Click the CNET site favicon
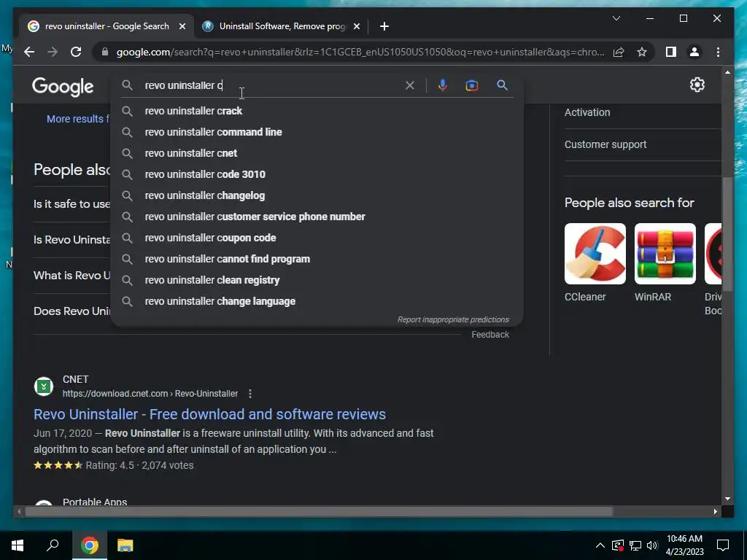This screenshot has height=560, width=747. tap(44, 386)
